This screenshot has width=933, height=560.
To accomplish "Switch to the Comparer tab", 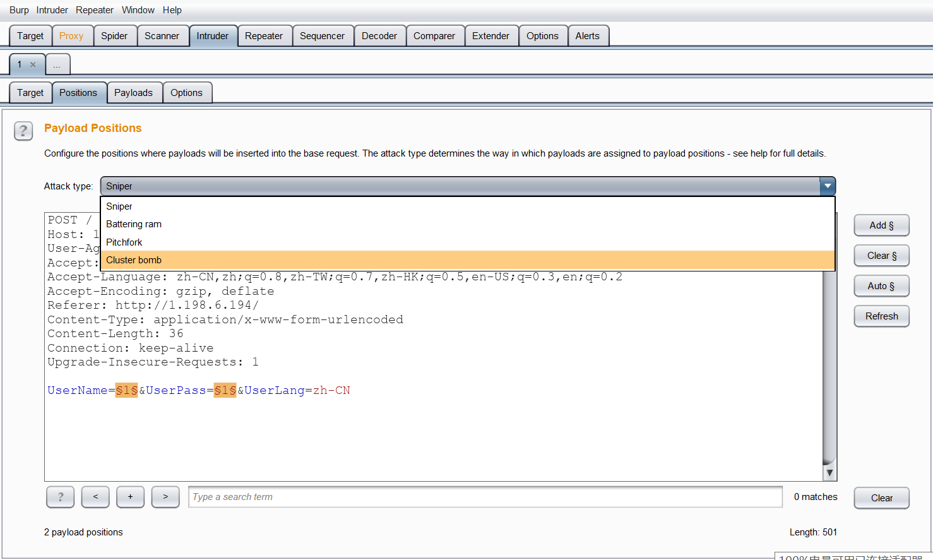I will pos(434,36).
